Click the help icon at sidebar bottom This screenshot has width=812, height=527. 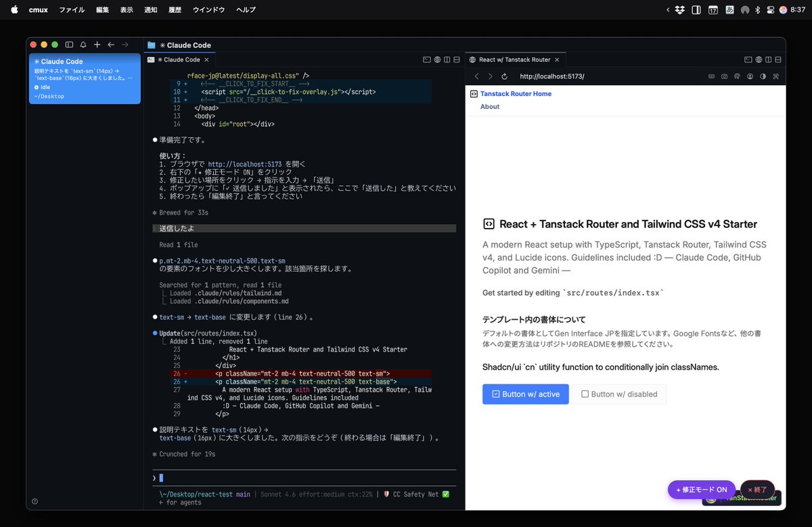coord(35,501)
